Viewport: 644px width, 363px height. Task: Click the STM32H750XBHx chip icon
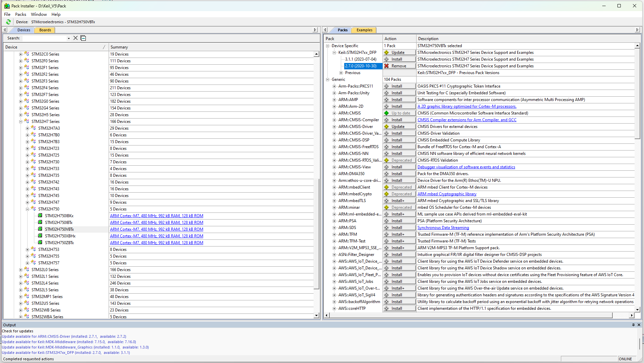[40, 236]
